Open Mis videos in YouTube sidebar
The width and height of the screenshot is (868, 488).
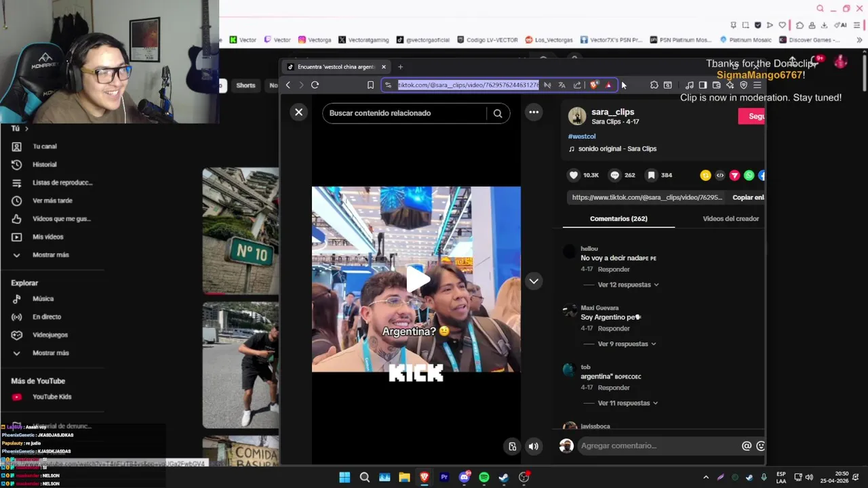tap(48, 237)
